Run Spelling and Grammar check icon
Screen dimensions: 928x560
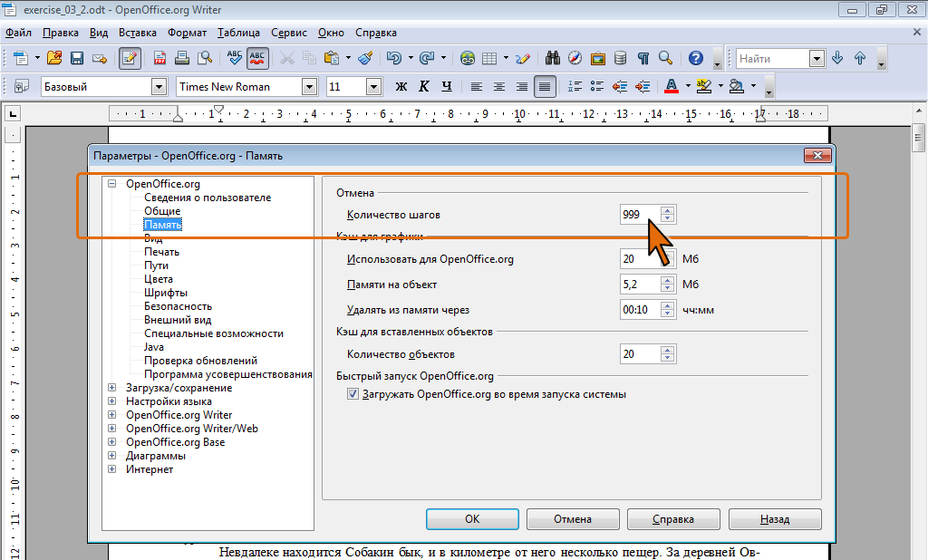(x=235, y=58)
